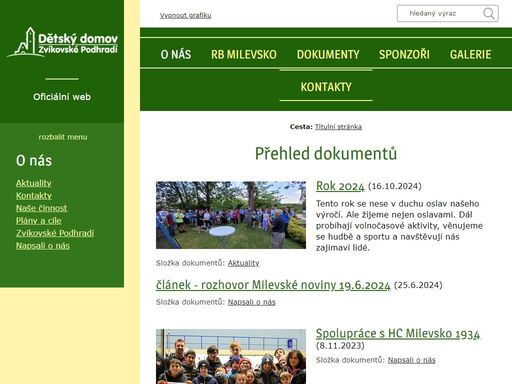The width and height of the screenshot is (512, 384).
Task: Open the DOKUMENTY menu item
Action: (x=328, y=54)
